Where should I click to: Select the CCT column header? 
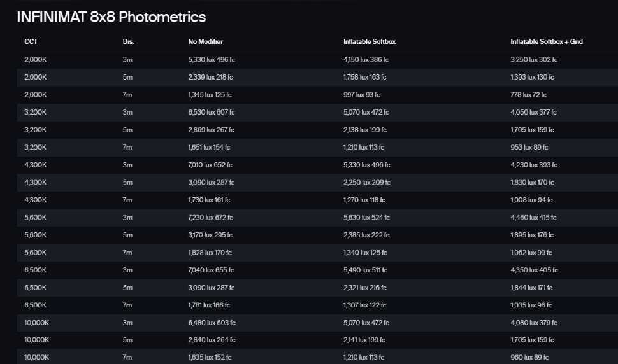(31, 42)
